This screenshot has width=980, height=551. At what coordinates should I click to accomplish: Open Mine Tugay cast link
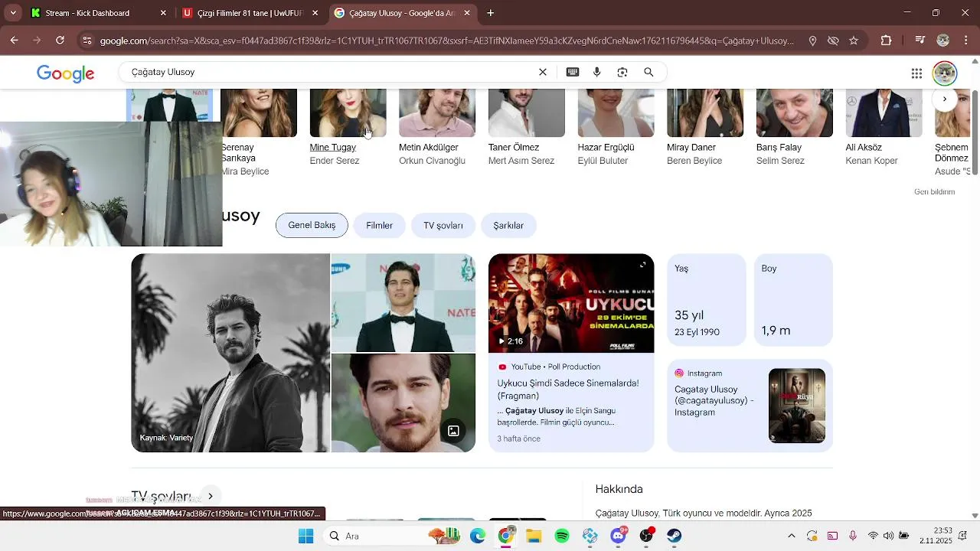(x=332, y=147)
